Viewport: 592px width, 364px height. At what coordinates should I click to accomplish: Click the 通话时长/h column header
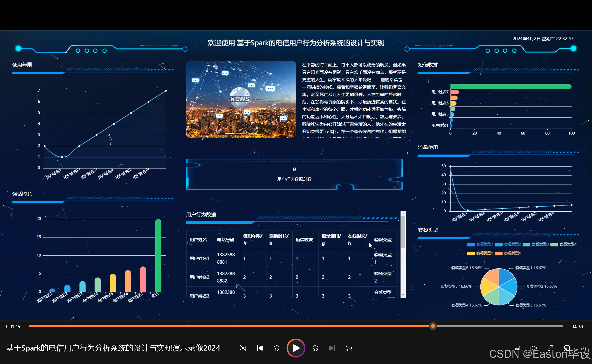click(279, 240)
